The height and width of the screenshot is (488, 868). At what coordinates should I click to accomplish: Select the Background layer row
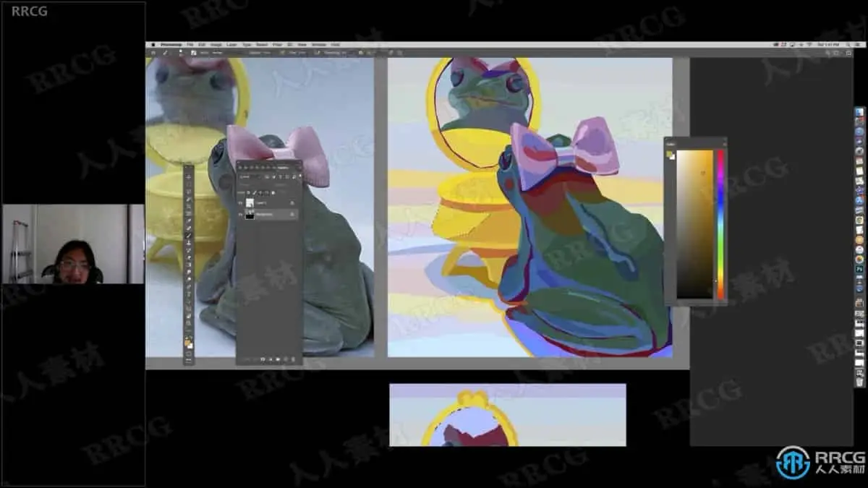pos(268,215)
